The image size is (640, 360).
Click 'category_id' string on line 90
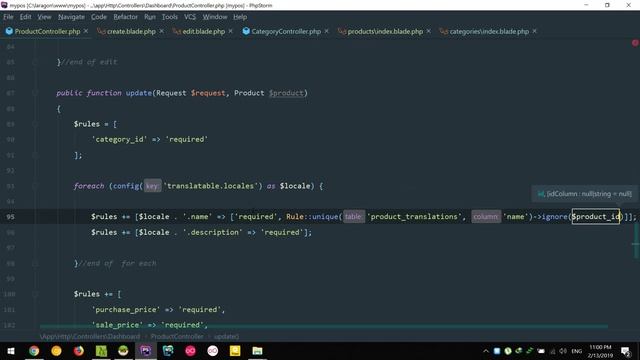coord(119,140)
